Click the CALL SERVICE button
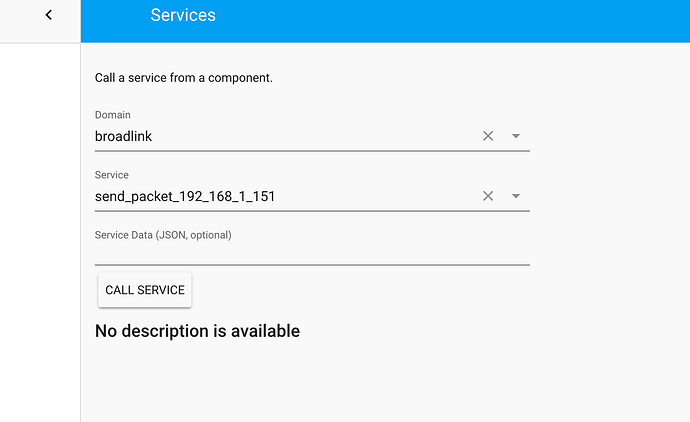Image resolution: width=690 pixels, height=422 pixels. (x=145, y=290)
